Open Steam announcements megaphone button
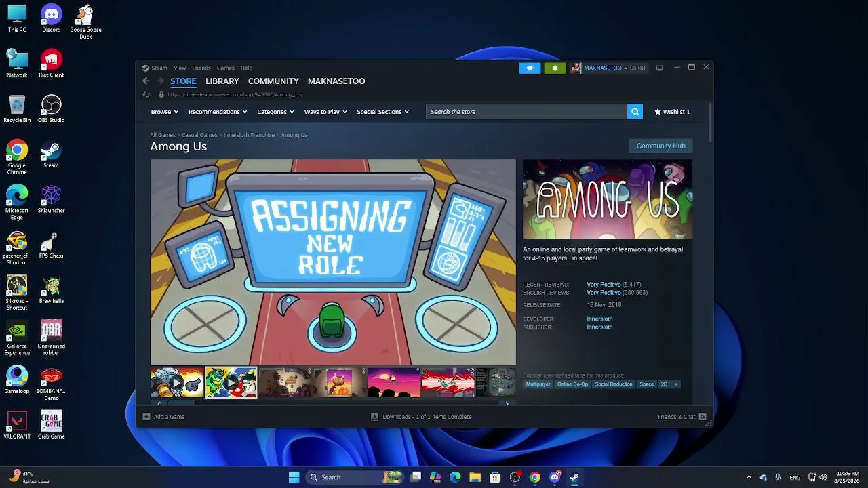The height and width of the screenshot is (488, 868). tap(530, 68)
